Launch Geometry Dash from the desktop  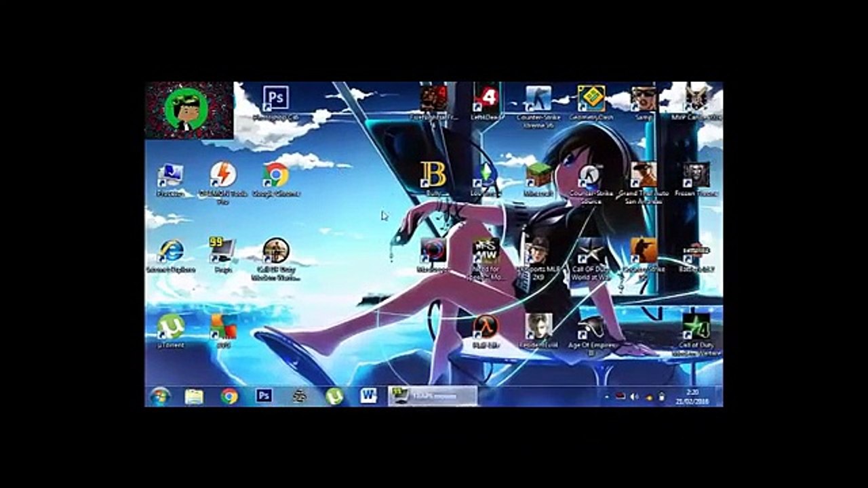[591, 103]
